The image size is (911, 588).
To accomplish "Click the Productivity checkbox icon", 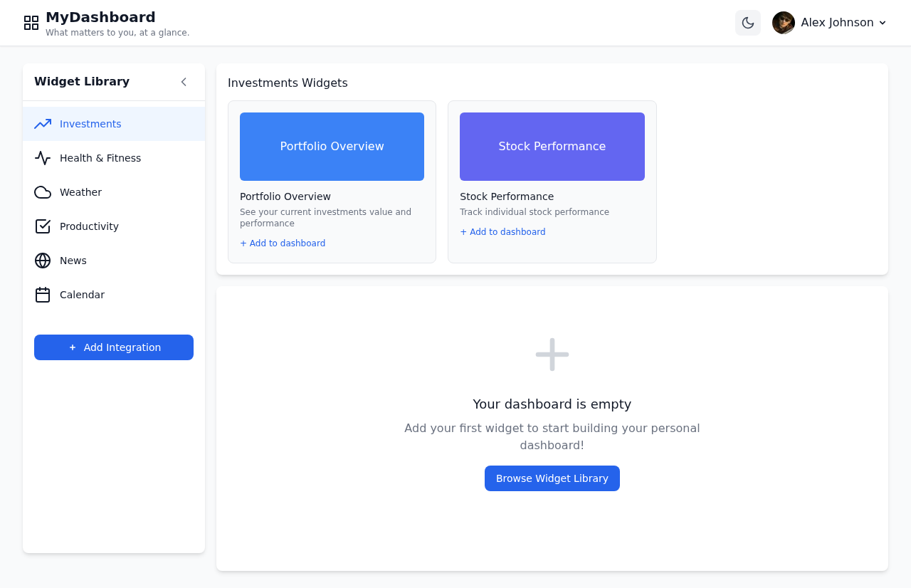I will [42, 226].
